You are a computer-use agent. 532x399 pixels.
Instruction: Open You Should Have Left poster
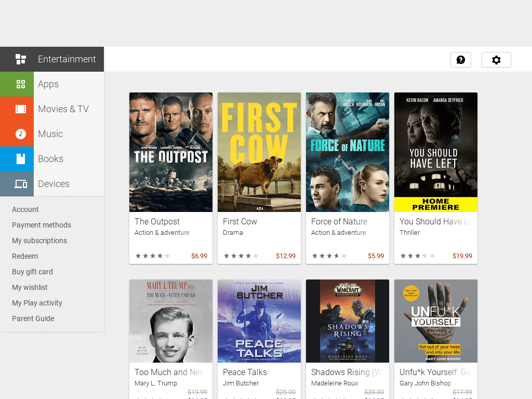(436, 152)
